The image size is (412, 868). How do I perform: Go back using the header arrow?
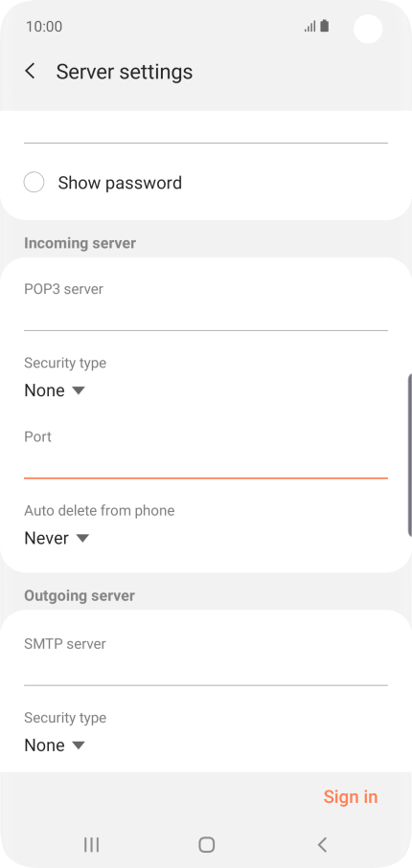pyautogui.click(x=31, y=71)
